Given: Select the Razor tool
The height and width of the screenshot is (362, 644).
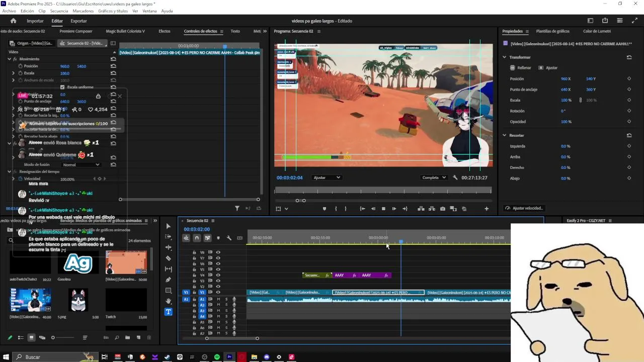Looking at the screenshot, I should pyautogui.click(x=168, y=258).
